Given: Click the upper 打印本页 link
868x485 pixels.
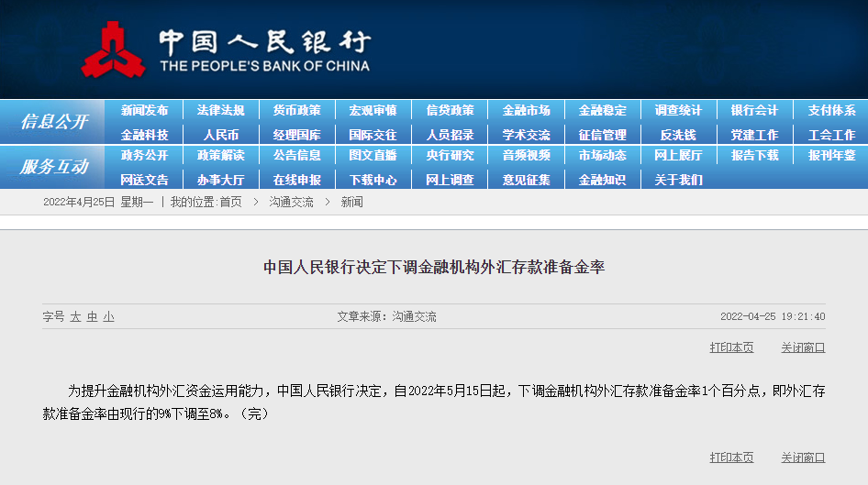Looking at the screenshot, I should 731,347.
